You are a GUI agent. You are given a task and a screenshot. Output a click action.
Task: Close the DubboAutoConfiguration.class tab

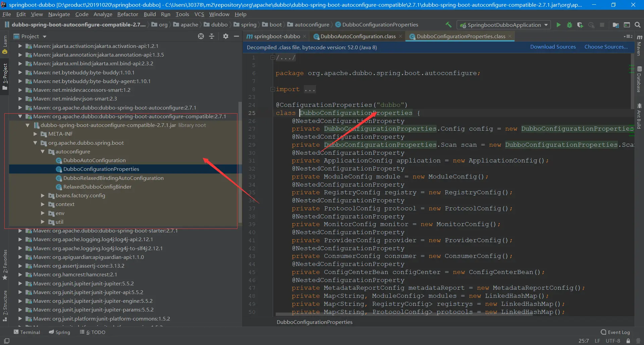click(x=400, y=36)
